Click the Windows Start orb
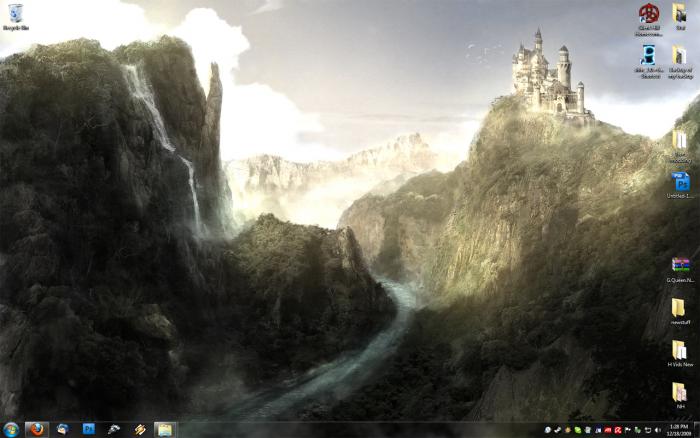700x438 pixels. tap(11, 429)
